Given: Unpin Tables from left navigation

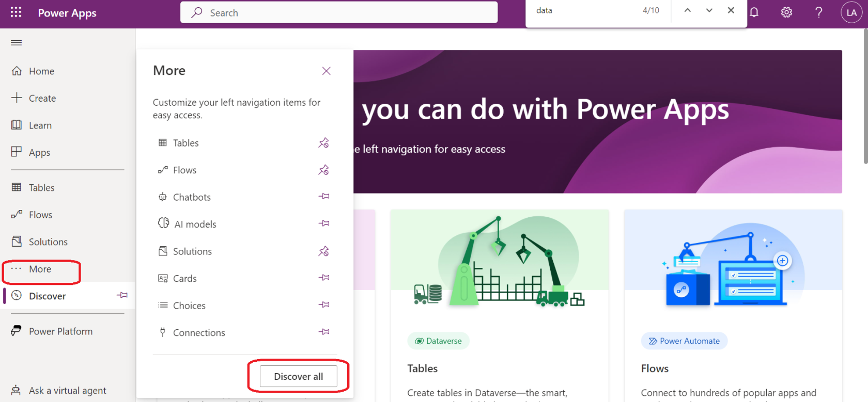Looking at the screenshot, I should point(324,143).
